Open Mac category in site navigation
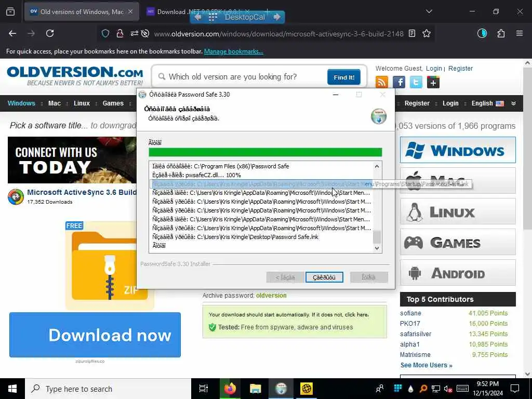This screenshot has width=532, height=399. 54,103
